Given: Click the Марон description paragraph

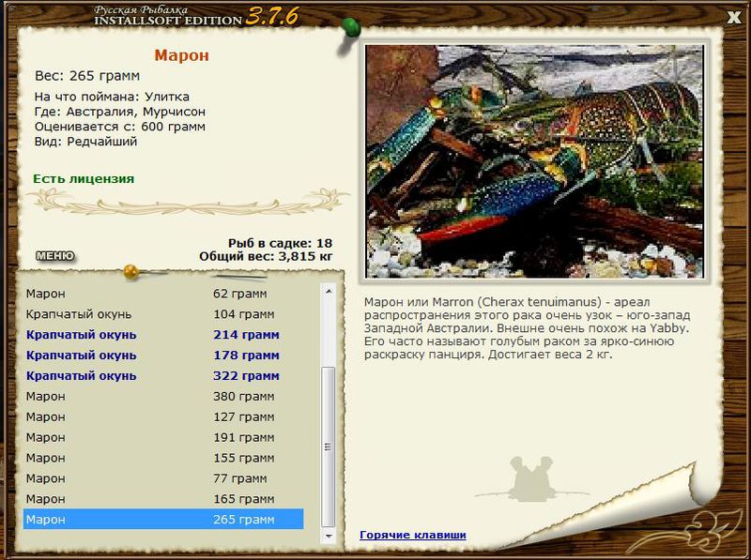Looking at the screenshot, I should pos(527,328).
